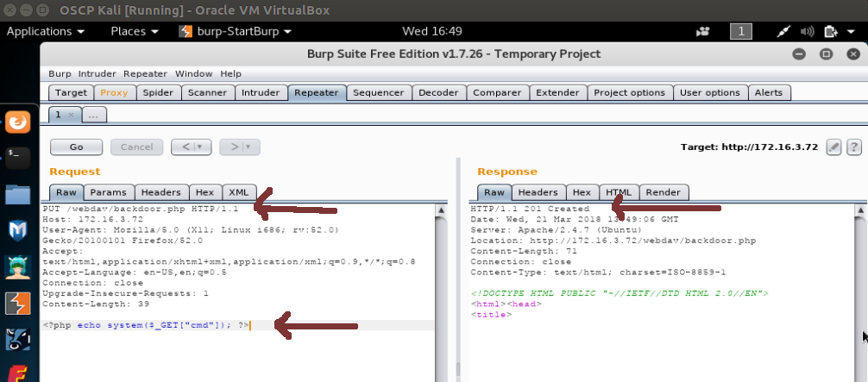Open the Repeater menu

point(145,73)
